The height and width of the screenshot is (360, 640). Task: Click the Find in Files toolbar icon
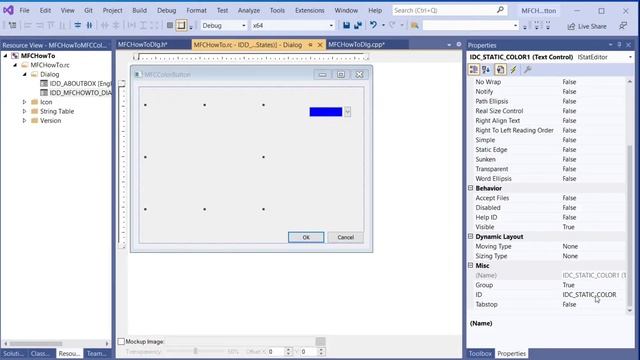(x=415, y=26)
